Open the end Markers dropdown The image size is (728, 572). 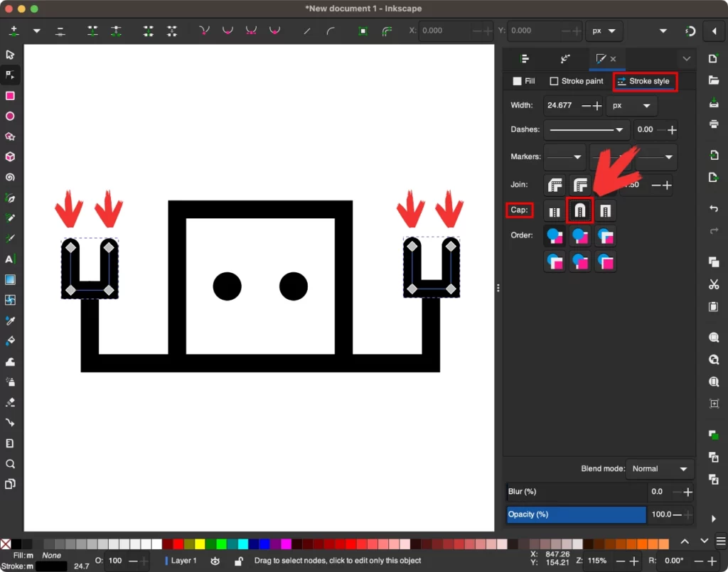(x=655, y=157)
